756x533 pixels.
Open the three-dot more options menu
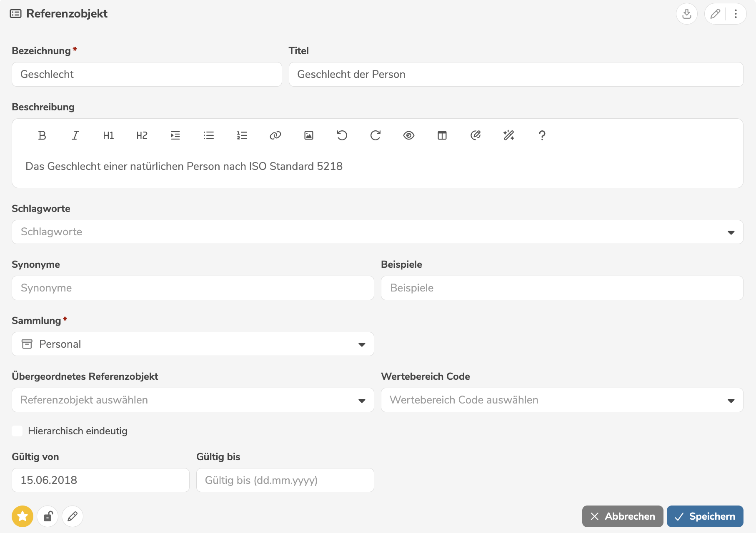(x=736, y=14)
